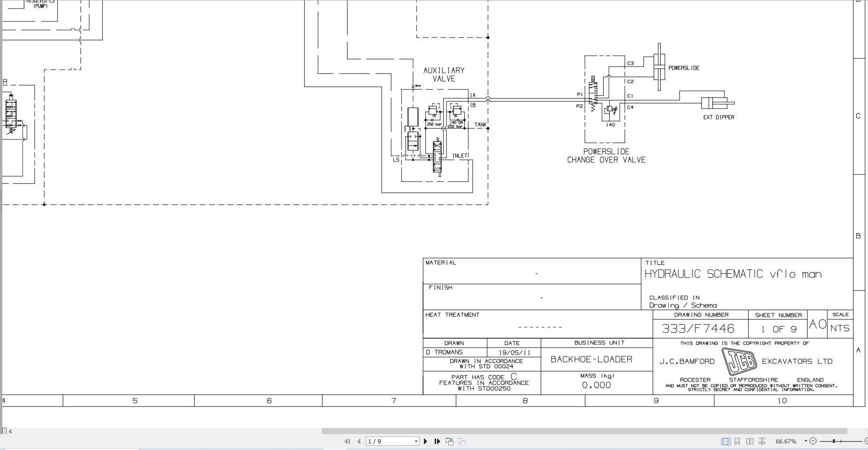Click the BACKHOE-LOADER business unit text
Image resolution: width=868 pixels, height=450 pixels.
tap(591, 359)
